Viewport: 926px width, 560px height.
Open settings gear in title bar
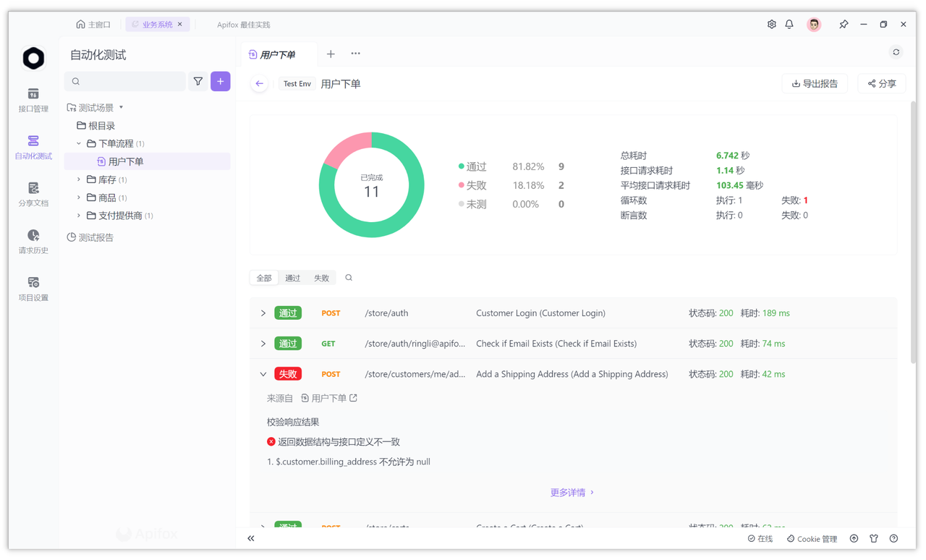coord(772,25)
